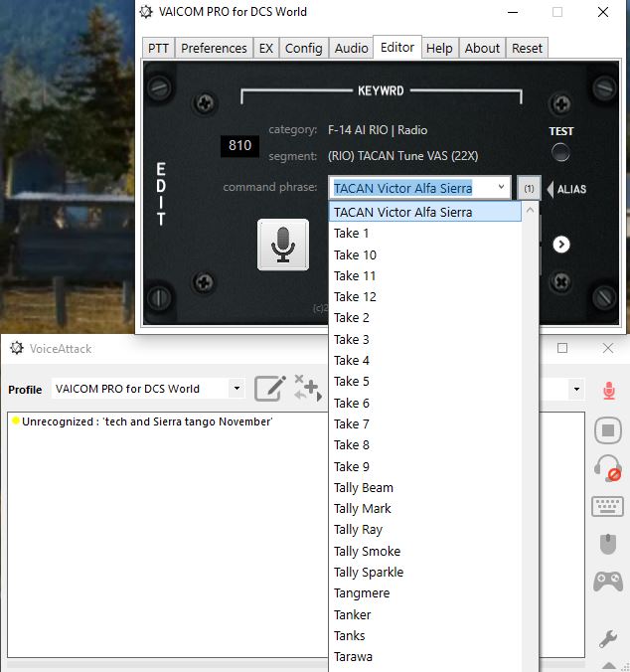Close the VAICOM PRO window
This screenshot has width=630, height=672.
click(x=603, y=12)
